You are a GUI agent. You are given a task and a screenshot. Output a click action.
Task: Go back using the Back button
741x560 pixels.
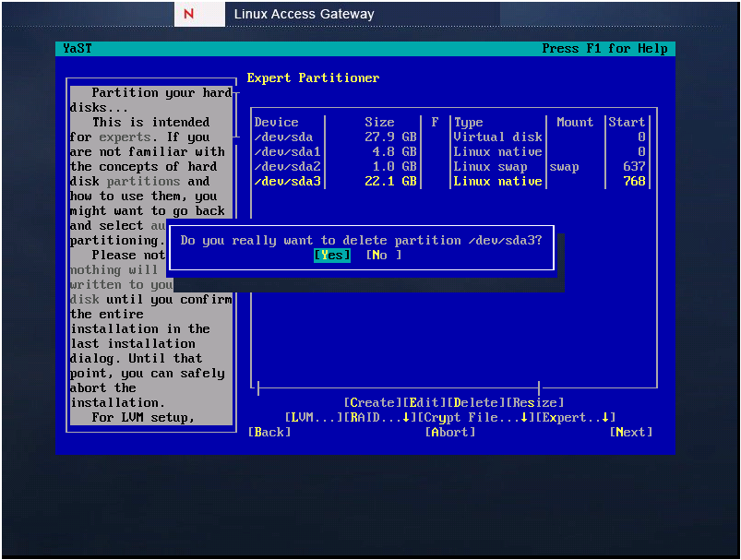(269, 433)
